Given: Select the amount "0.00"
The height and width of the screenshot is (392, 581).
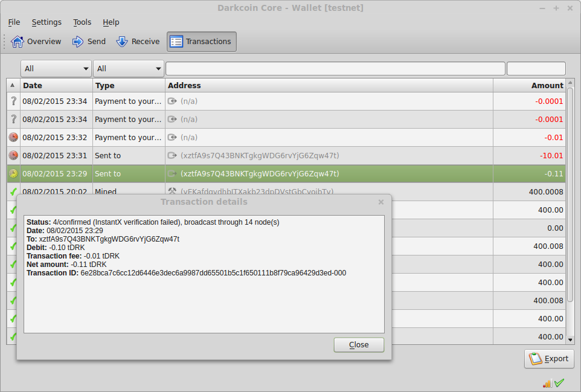Looking at the screenshot, I should 556,228.
